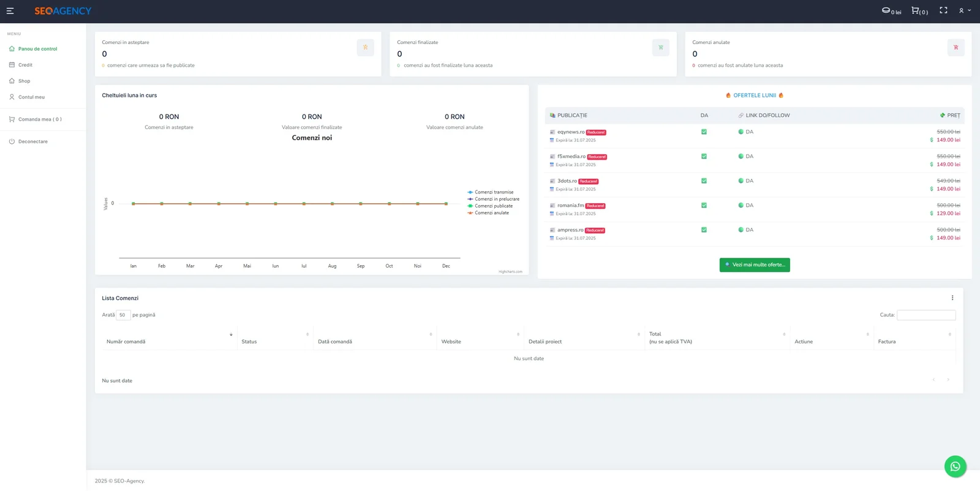Click the rows-per-page field showing 50
Image resolution: width=980 pixels, height=491 pixels.
[123, 315]
